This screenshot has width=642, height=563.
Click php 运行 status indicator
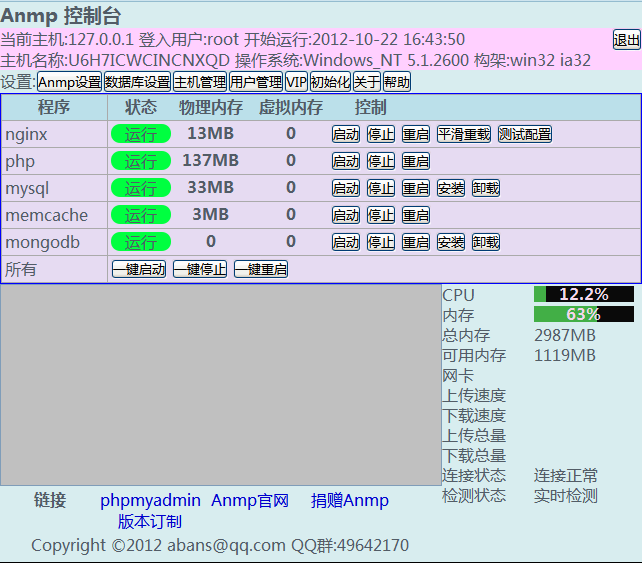pos(141,161)
